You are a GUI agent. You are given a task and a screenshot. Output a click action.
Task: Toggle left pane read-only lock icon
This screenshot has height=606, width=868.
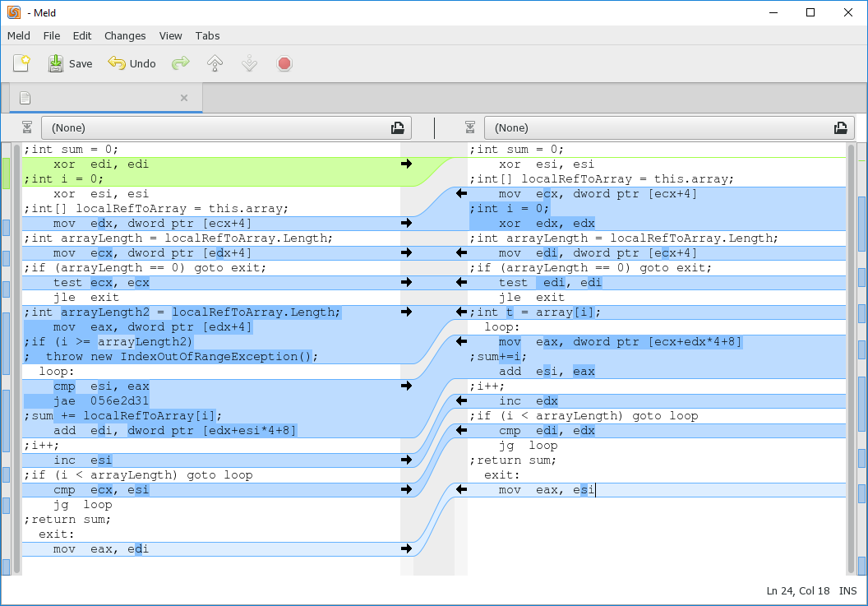(27, 128)
